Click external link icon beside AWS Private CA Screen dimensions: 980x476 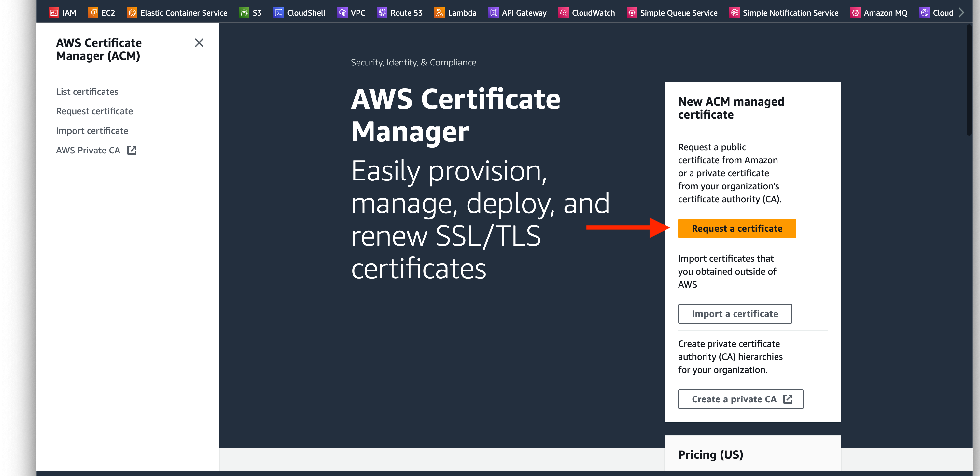tap(132, 150)
